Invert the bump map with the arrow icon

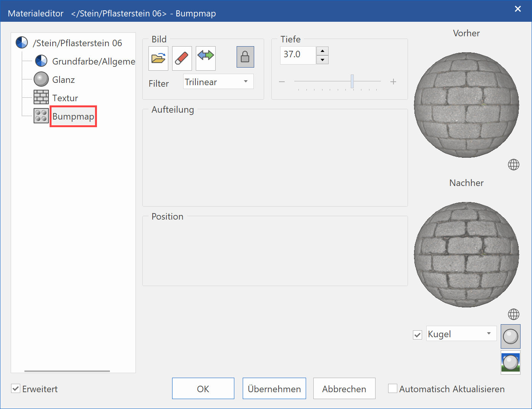(x=205, y=58)
